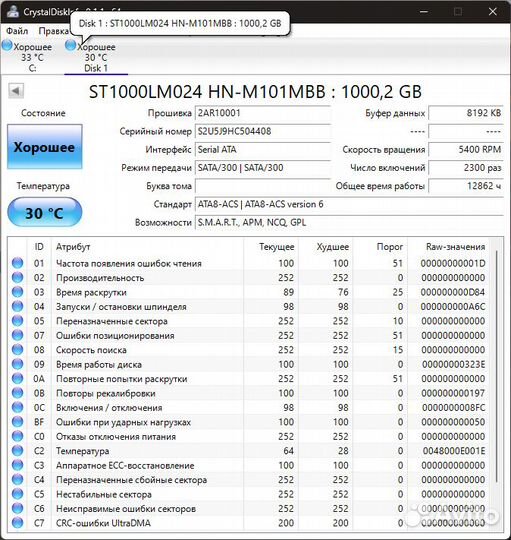Click the Худшее column header
The image size is (511, 540).
tap(326, 247)
